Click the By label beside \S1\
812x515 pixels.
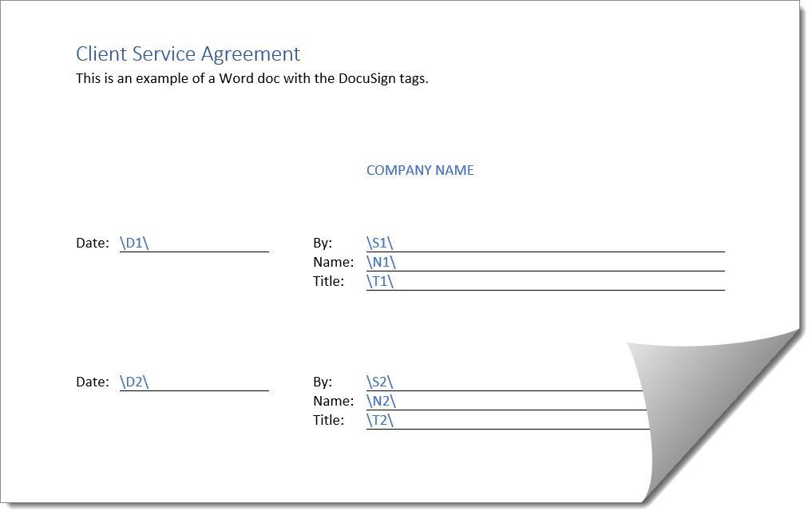[323, 243]
